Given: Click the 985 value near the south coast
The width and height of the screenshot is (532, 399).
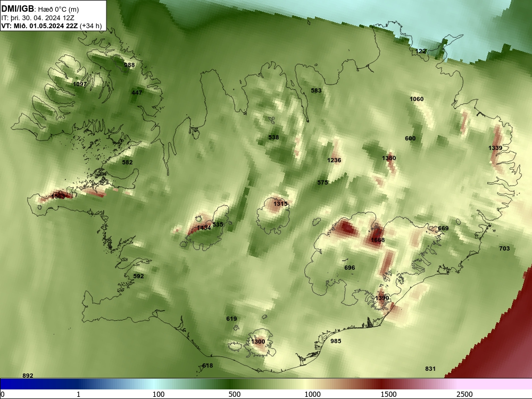Looking at the screenshot, I should coord(336,341).
